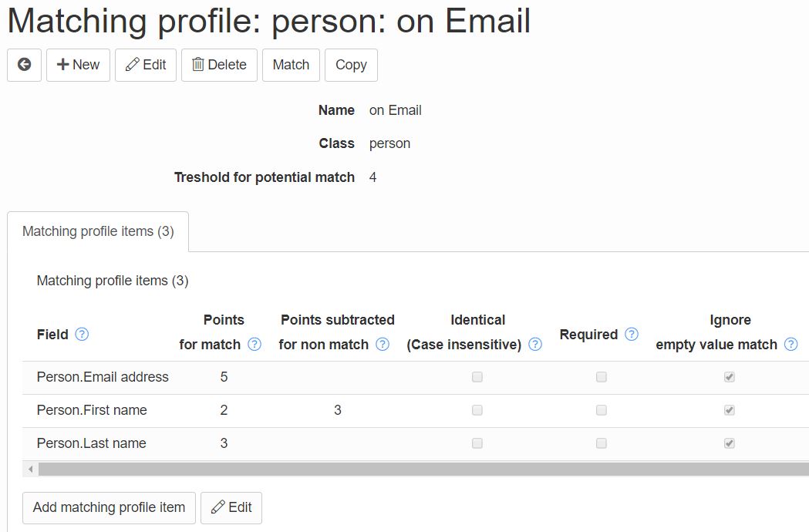Image resolution: width=809 pixels, height=532 pixels.
Task: Edit the matching profile from top toolbar
Action: pyautogui.click(x=146, y=65)
